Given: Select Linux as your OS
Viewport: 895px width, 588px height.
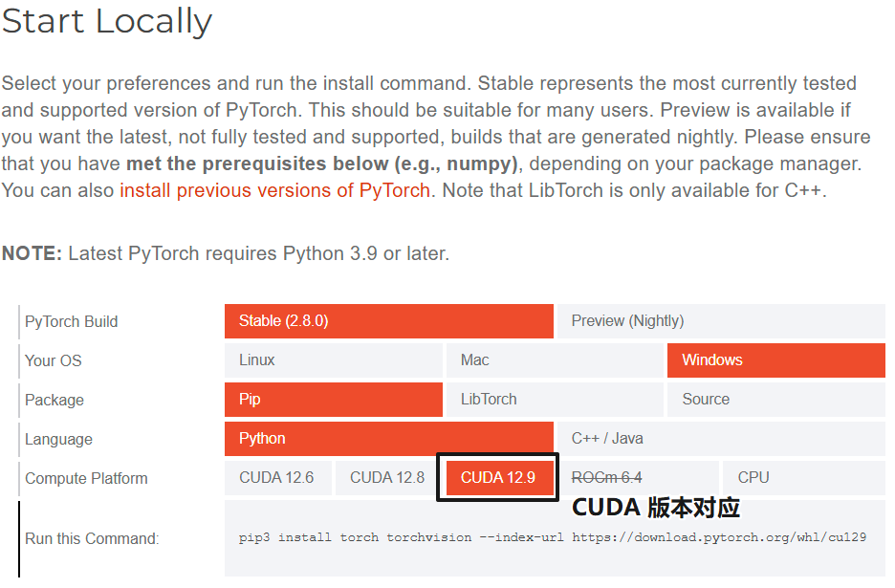Looking at the screenshot, I should tap(334, 360).
